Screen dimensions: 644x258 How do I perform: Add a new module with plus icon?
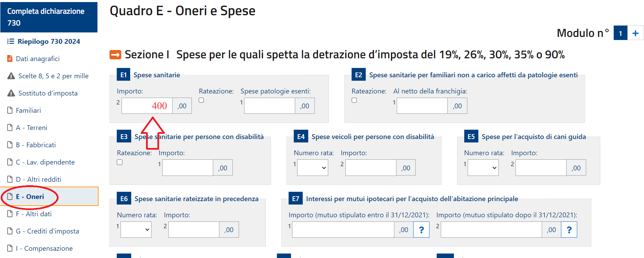click(635, 33)
